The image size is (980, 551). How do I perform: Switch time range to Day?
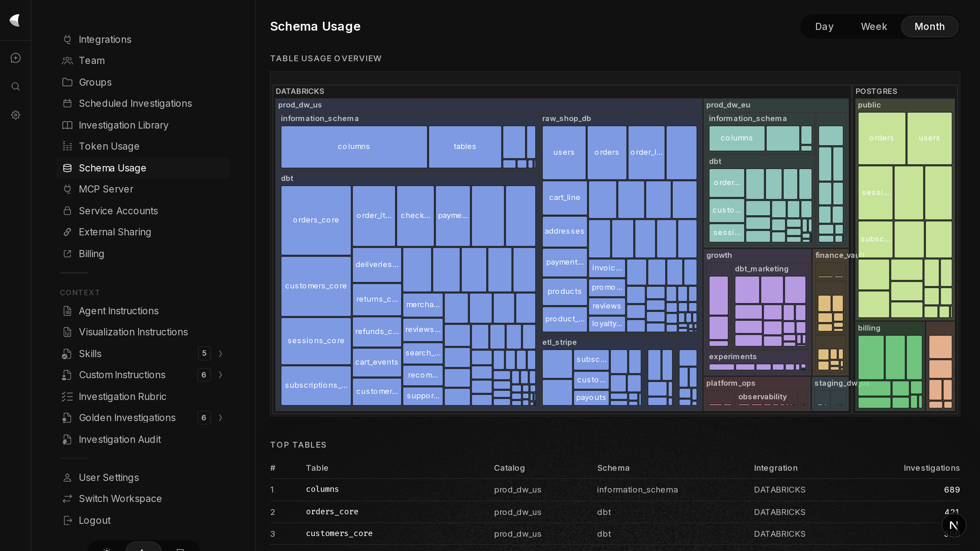pyautogui.click(x=824, y=26)
